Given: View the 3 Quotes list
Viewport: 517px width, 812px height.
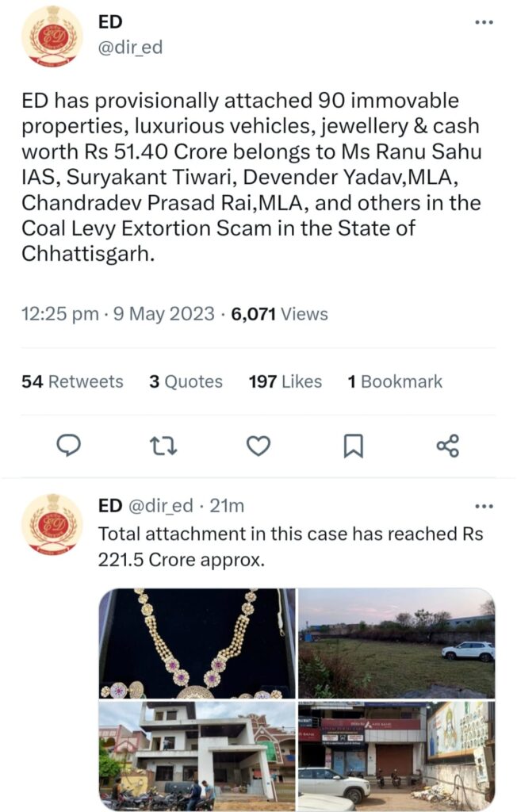Looking at the screenshot, I should pyautogui.click(x=186, y=381).
